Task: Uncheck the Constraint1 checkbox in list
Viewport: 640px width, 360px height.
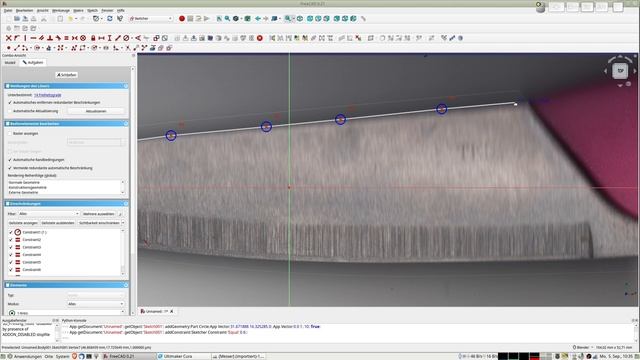Action: point(11,232)
